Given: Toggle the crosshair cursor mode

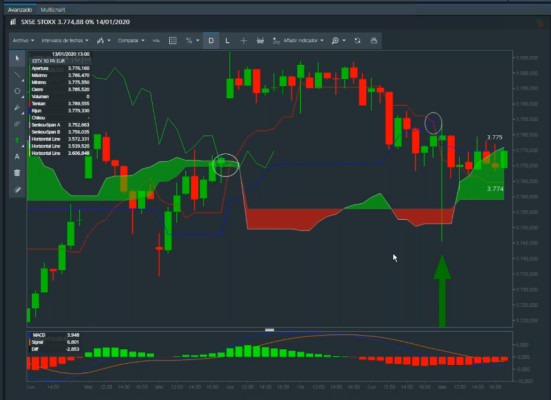Looking at the screenshot, I should tap(243, 41).
